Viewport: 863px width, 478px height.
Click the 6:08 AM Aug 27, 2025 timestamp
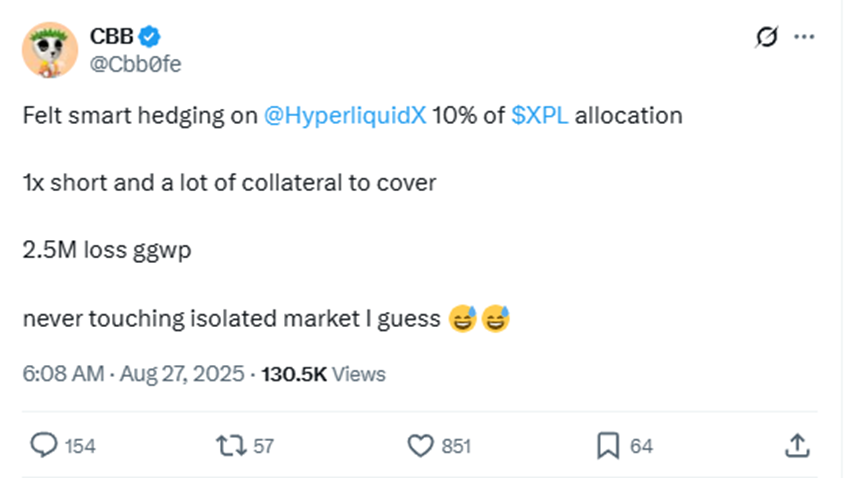point(133,374)
